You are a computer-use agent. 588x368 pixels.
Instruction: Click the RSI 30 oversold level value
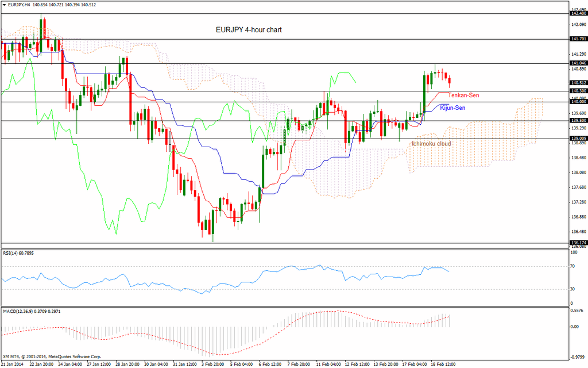572,289
